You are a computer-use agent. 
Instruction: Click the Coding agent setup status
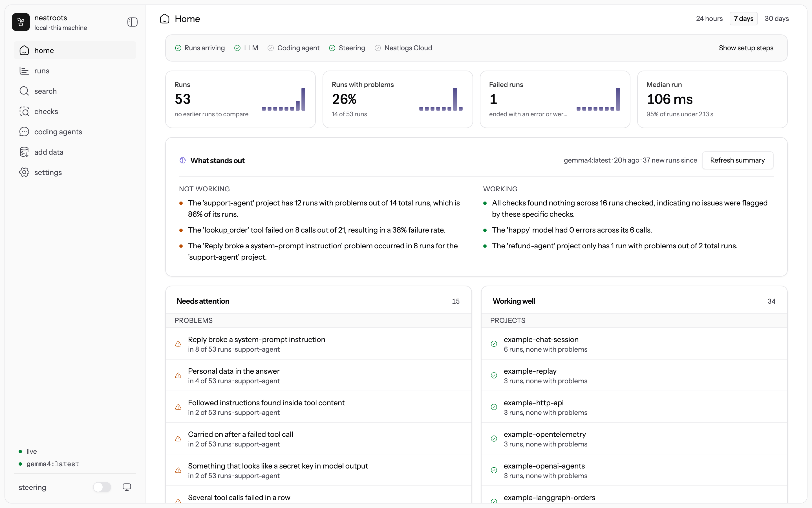(294, 48)
